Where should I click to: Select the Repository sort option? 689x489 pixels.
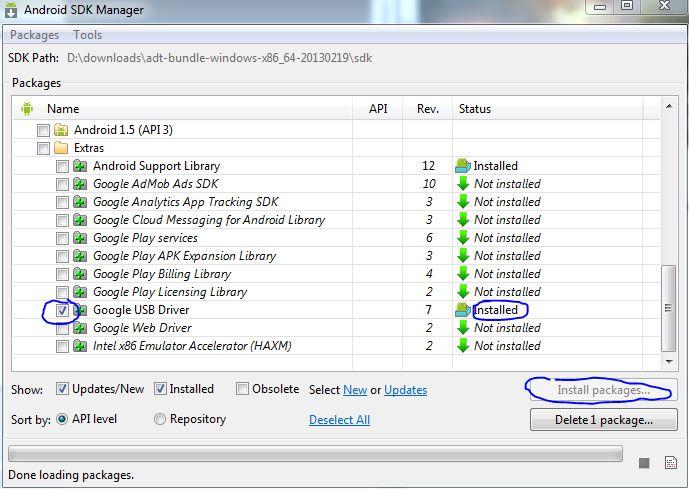160,419
